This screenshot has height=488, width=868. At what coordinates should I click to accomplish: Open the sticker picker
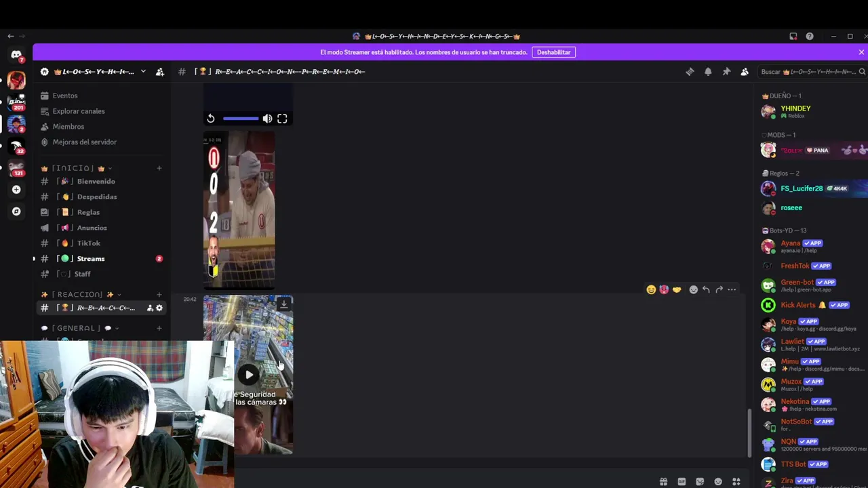[x=700, y=481]
